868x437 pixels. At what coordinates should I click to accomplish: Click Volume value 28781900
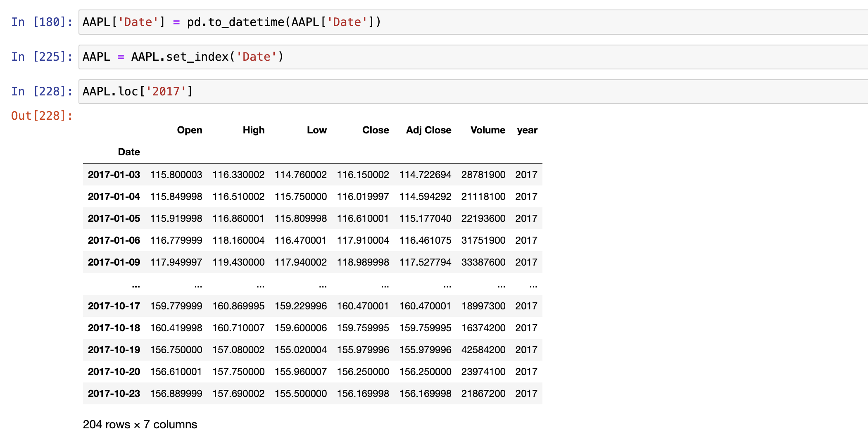483,175
